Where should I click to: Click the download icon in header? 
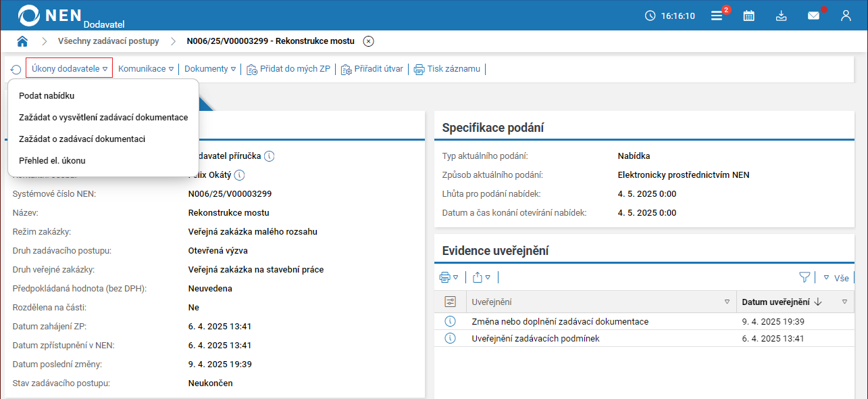pos(781,16)
